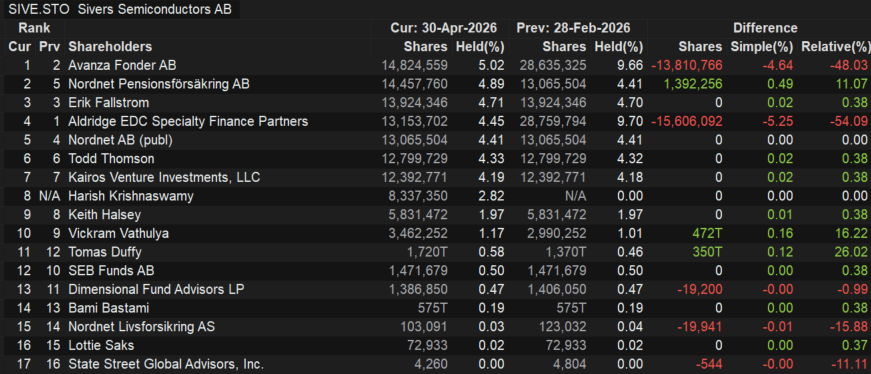
Task: Click the 350T share difference cell
Action: click(707, 252)
